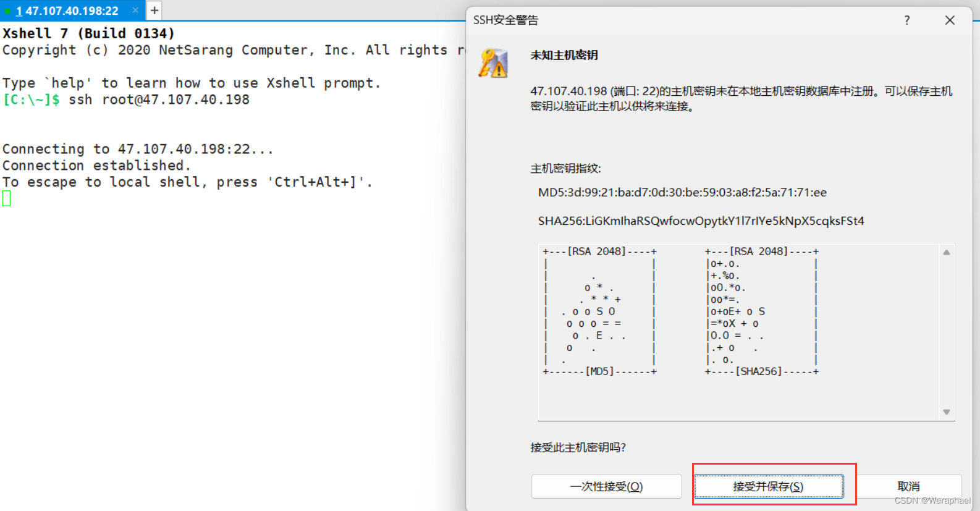Screen dimensions: 980x511
Task: Click the fingerprint box scroll-down arrow
Action: click(x=946, y=412)
